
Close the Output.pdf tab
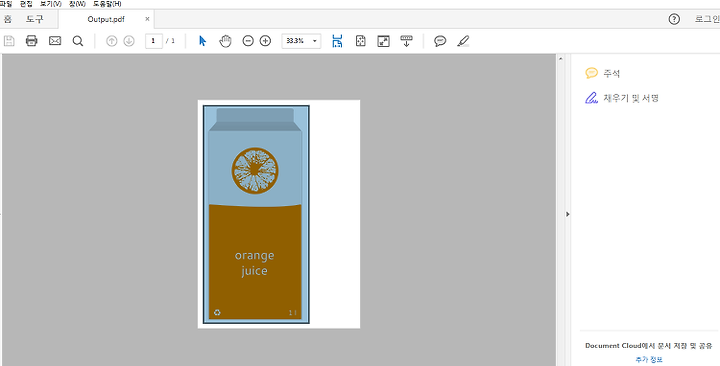147,19
